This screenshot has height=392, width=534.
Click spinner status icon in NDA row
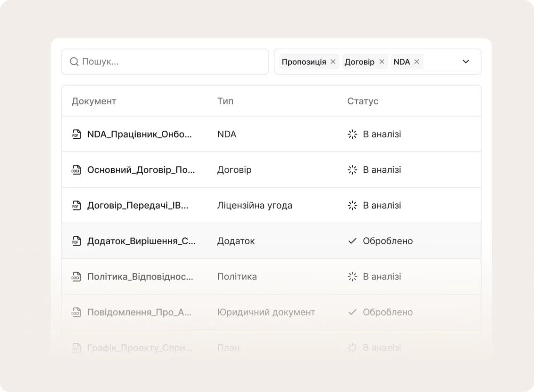[x=352, y=134]
